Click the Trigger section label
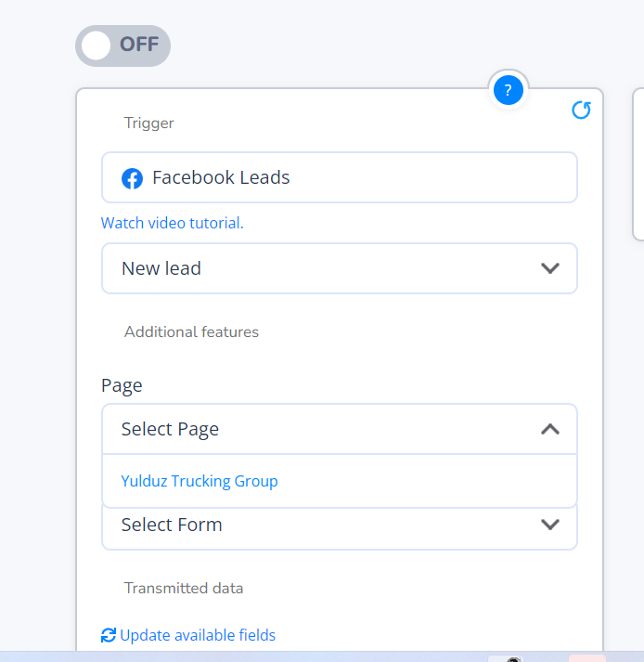This screenshot has width=644, height=662. [149, 123]
